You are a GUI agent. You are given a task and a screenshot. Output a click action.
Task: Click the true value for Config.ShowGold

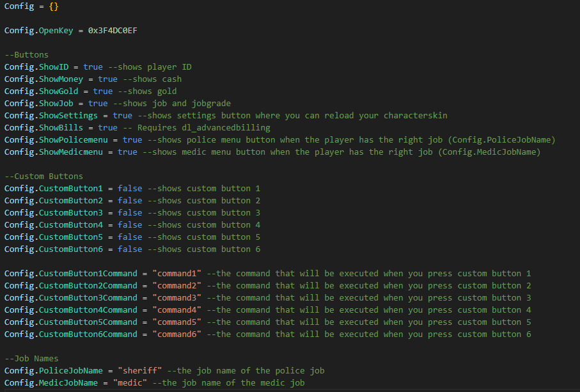(103, 91)
